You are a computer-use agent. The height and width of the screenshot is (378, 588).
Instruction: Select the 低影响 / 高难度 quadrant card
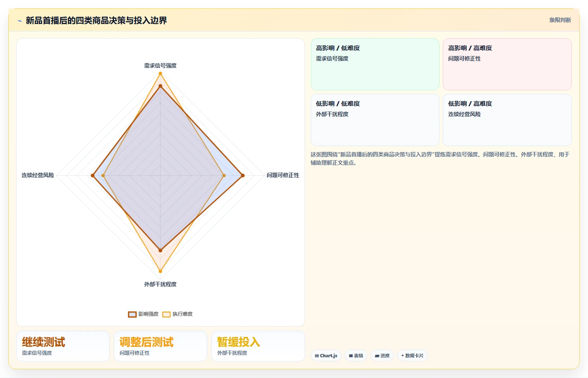[507, 120]
